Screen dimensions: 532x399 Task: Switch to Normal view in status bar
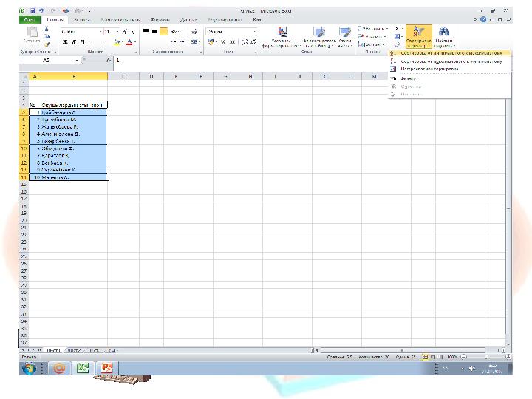tap(425, 358)
